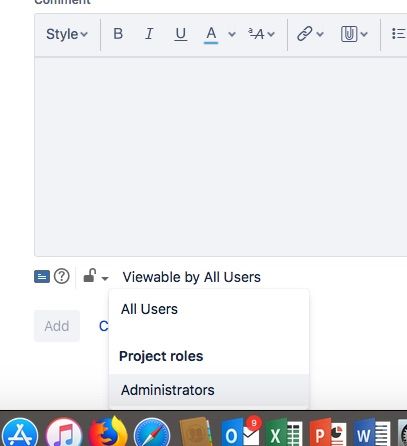Open the Contacts book in dock
Image resolution: width=407 pixels, height=446 pixels.
click(x=196, y=431)
